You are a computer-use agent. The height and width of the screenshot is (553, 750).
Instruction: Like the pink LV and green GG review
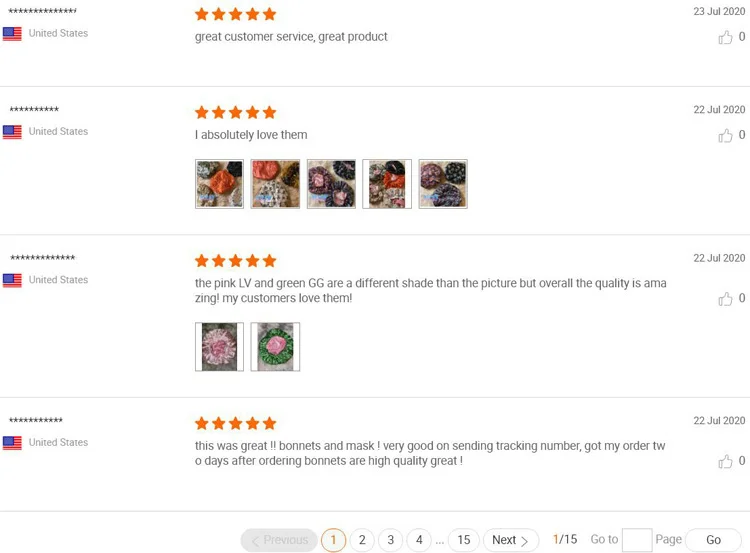[x=725, y=299]
